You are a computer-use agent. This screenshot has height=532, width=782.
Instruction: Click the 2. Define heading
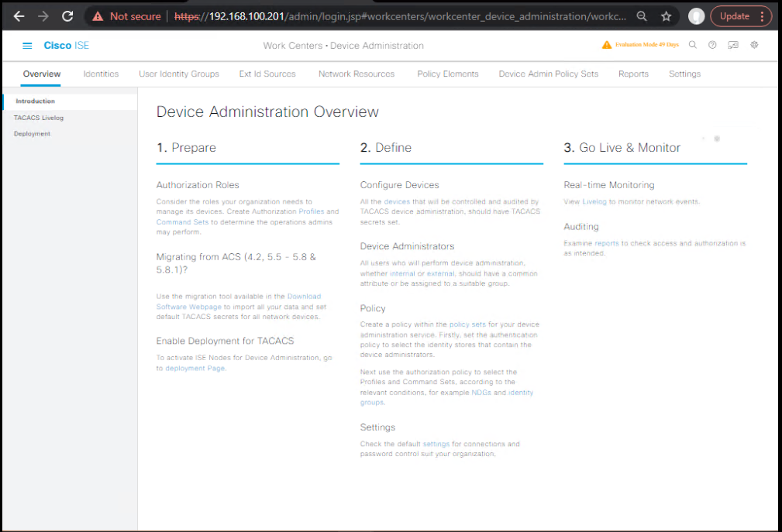click(386, 148)
